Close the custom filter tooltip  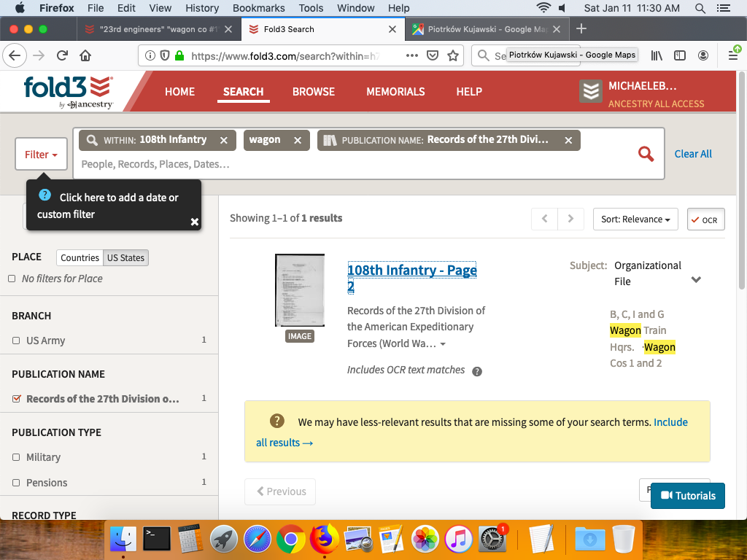coord(195,222)
